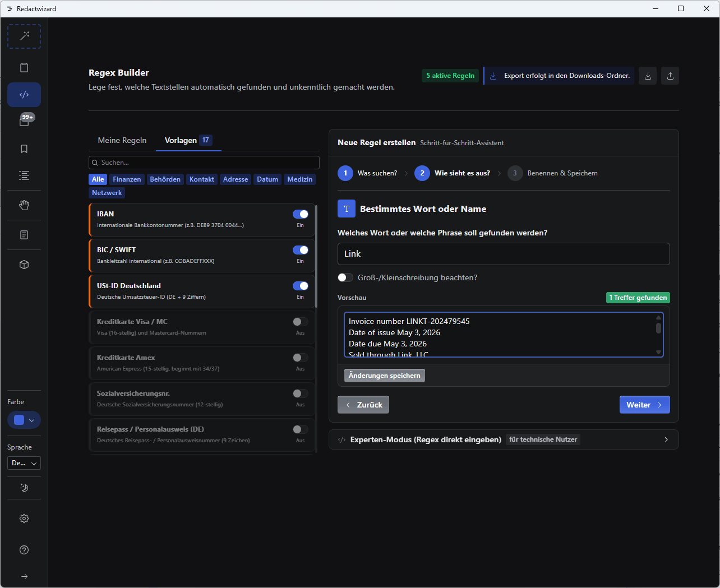Expand the Experten-Modus section
This screenshot has width=720, height=588.
coord(504,439)
